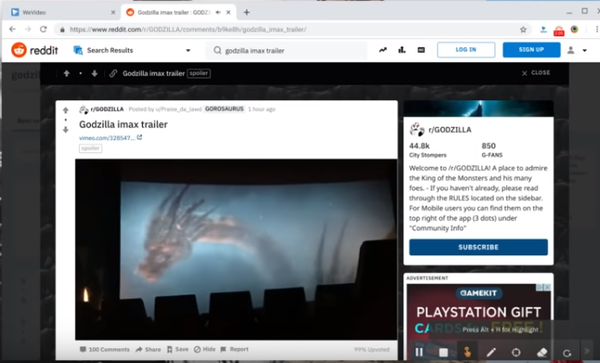Image resolution: width=600 pixels, height=363 pixels.
Task: Click the SUBSCRIBE button in sidebar
Action: pos(478,247)
